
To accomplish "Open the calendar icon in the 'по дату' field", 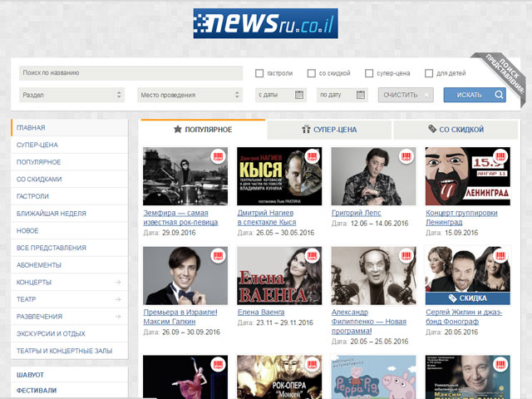I will [361, 95].
